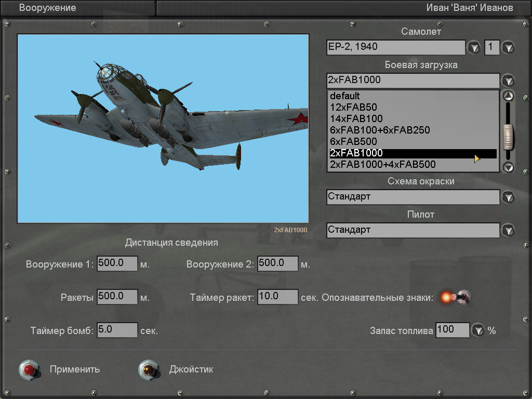532x399 pixels.
Task: Choose 6xFAB500 from loadout list
Action: point(353,142)
